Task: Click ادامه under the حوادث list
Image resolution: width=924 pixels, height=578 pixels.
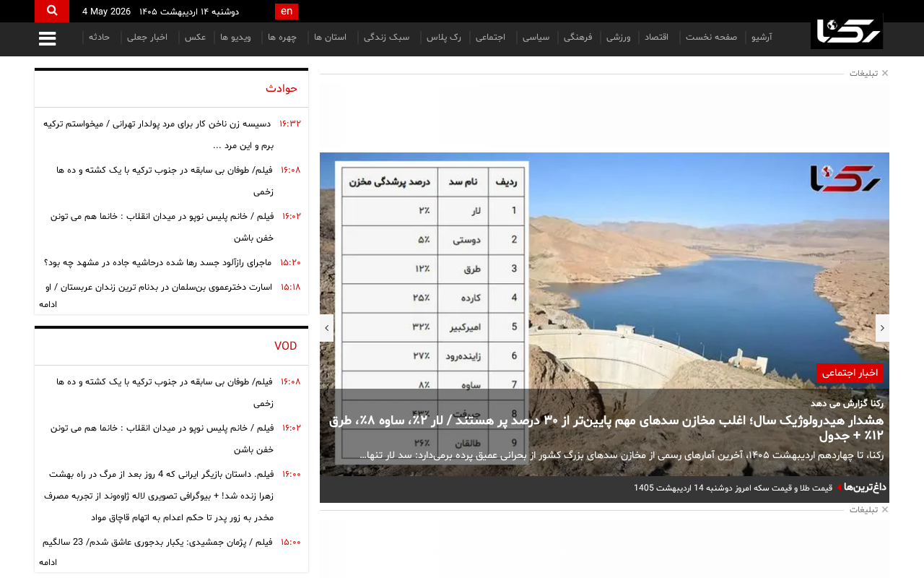Action: coord(48,304)
